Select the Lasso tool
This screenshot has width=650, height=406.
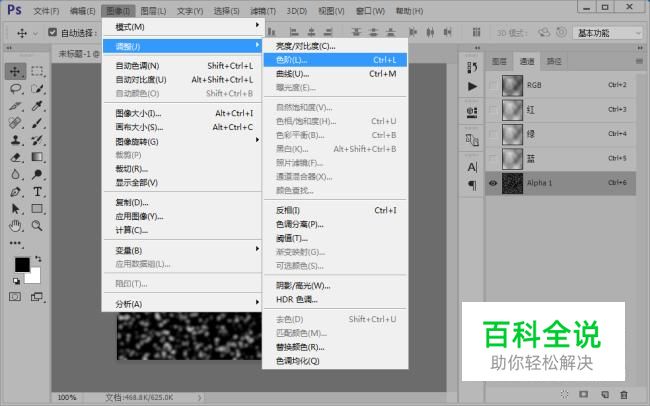coord(16,89)
